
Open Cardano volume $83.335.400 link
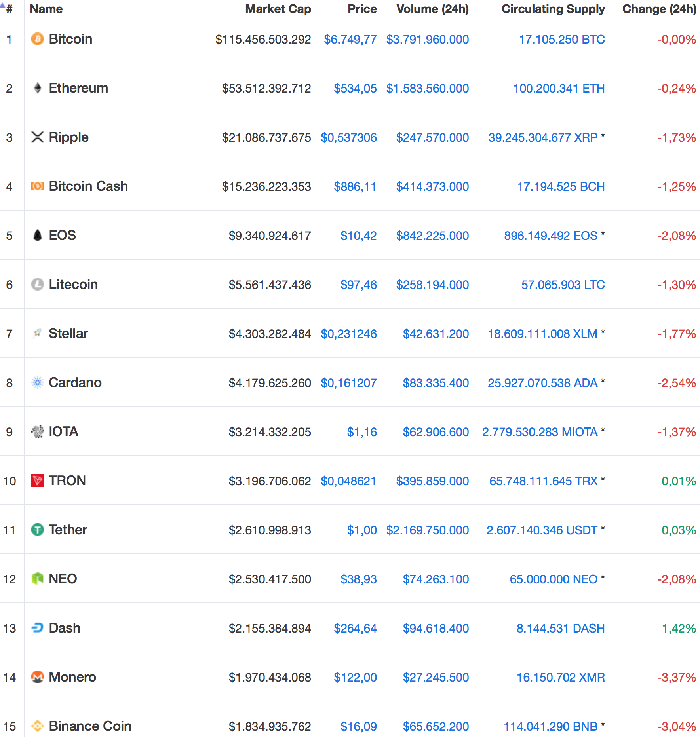pyautogui.click(x=436, y=383)
